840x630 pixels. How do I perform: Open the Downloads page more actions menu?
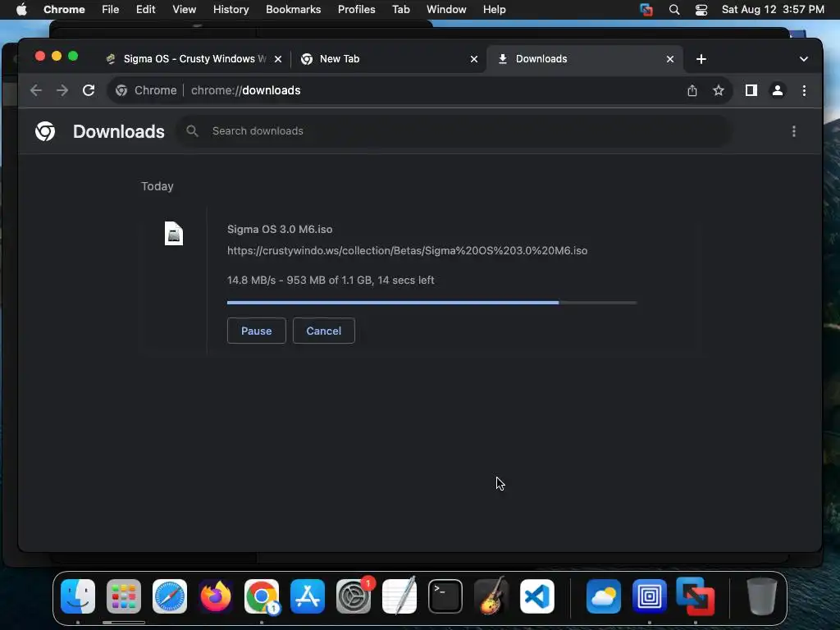coord(794,131)
